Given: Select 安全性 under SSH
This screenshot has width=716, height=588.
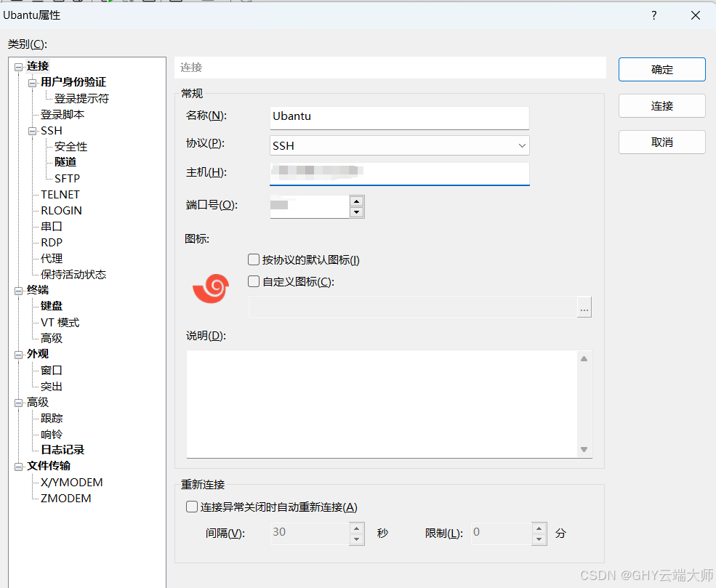Looking at the screenshot, I should click(x=71, y=147).
